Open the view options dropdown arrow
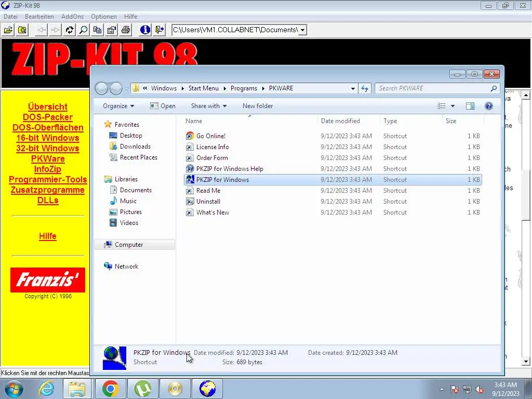Viewport: 532px width, 399px height. [x=453, y=106]
